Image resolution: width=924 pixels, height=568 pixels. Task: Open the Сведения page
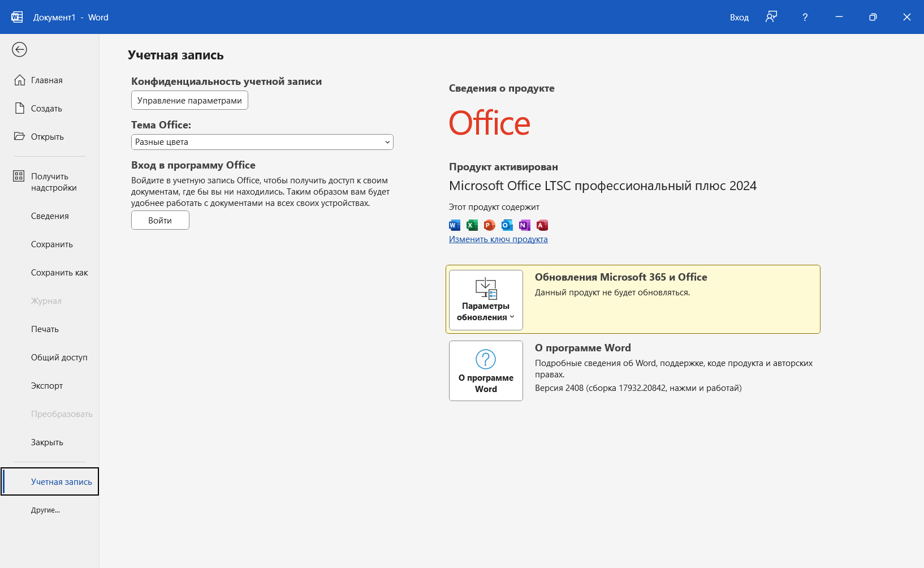coord(50,216)
